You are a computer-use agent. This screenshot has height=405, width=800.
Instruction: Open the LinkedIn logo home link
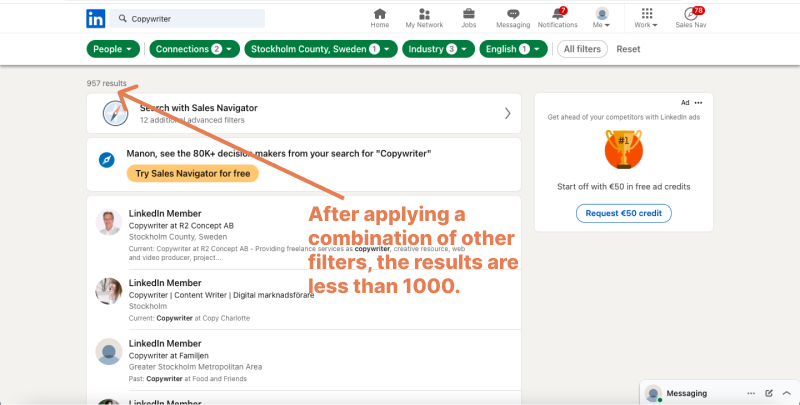pyautogui.click(x=95, y=19)
